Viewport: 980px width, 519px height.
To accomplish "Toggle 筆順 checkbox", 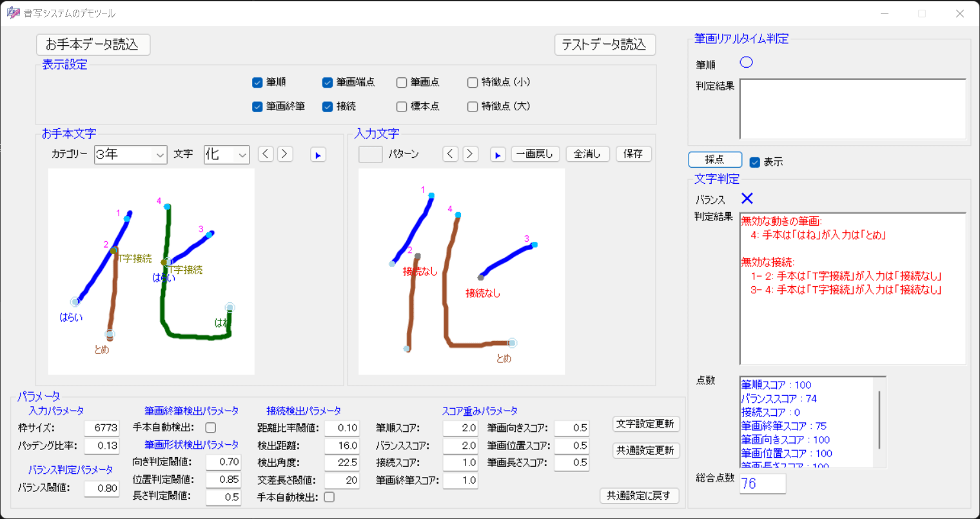I will click(x=257, y=83).
